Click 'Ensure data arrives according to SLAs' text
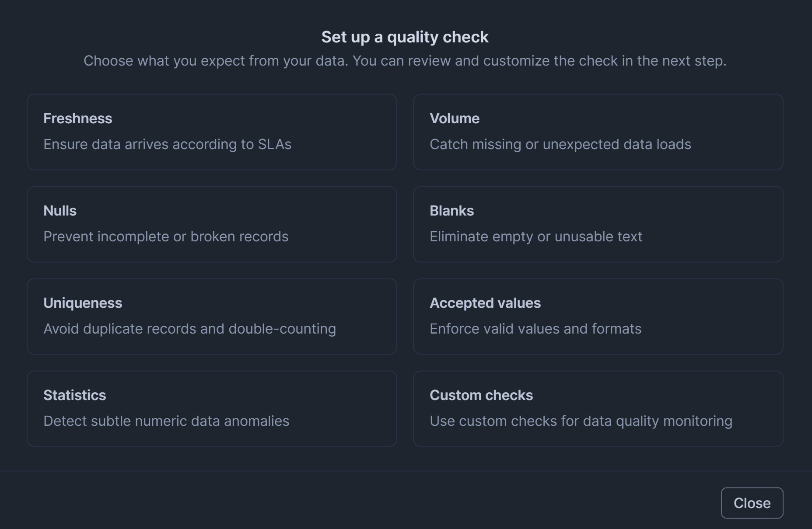The image size is (812, 529). (167, 144)
